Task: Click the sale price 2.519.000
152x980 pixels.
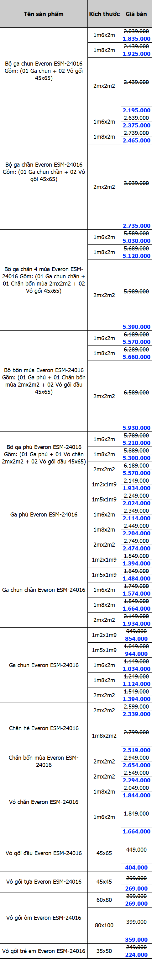Action: point(136,750)
